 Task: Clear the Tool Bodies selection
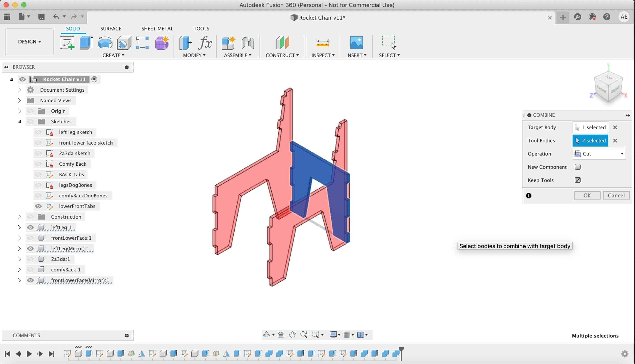coord(615,141)
